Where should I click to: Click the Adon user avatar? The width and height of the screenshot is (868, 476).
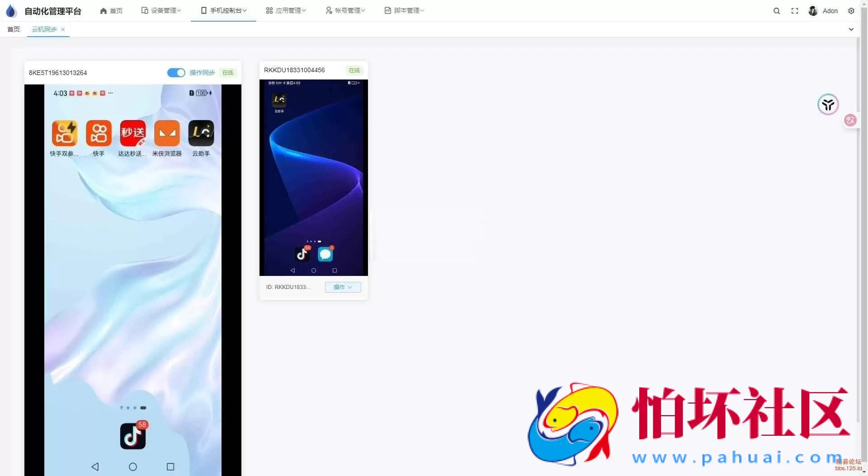813,10
